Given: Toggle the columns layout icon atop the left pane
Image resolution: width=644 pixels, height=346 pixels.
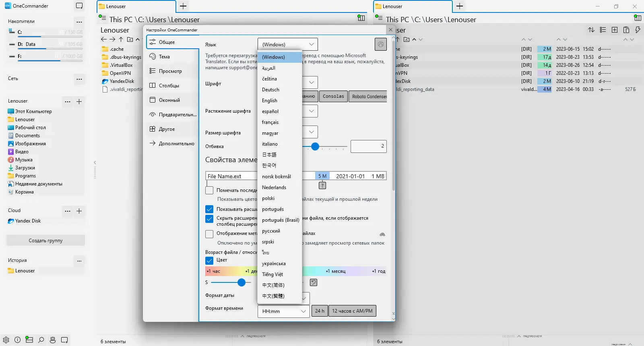Looking at the screenshot, I should pyautogui.click(x=361, y=18).
